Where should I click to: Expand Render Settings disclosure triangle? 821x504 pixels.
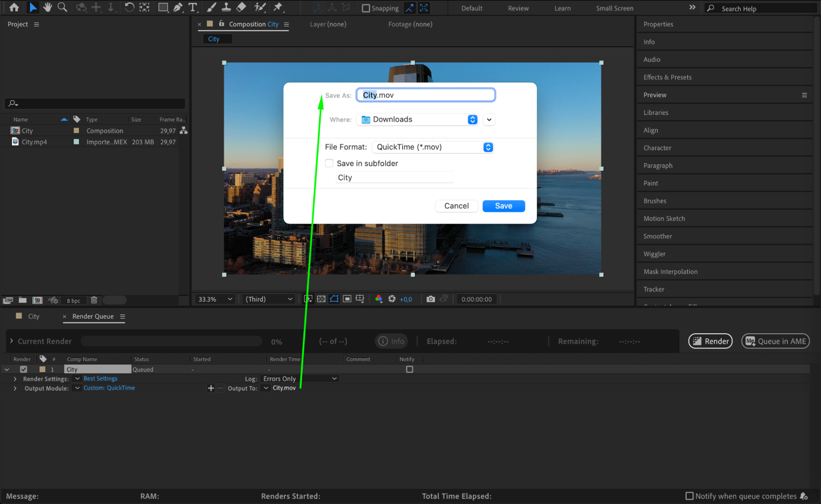tap(15, 378)
